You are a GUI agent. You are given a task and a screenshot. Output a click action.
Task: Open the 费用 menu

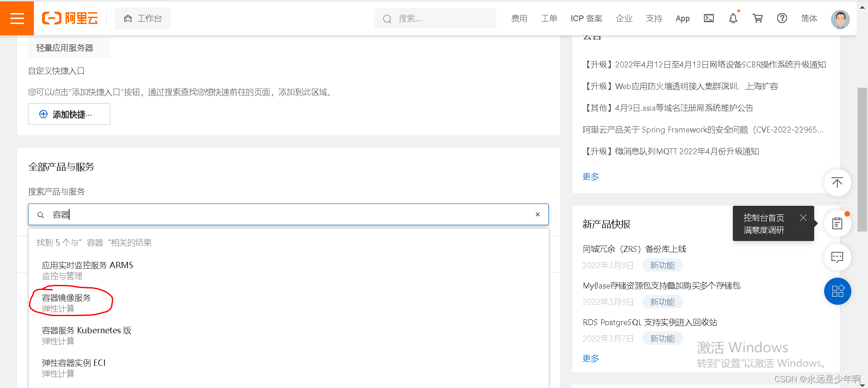click(519, 19)
